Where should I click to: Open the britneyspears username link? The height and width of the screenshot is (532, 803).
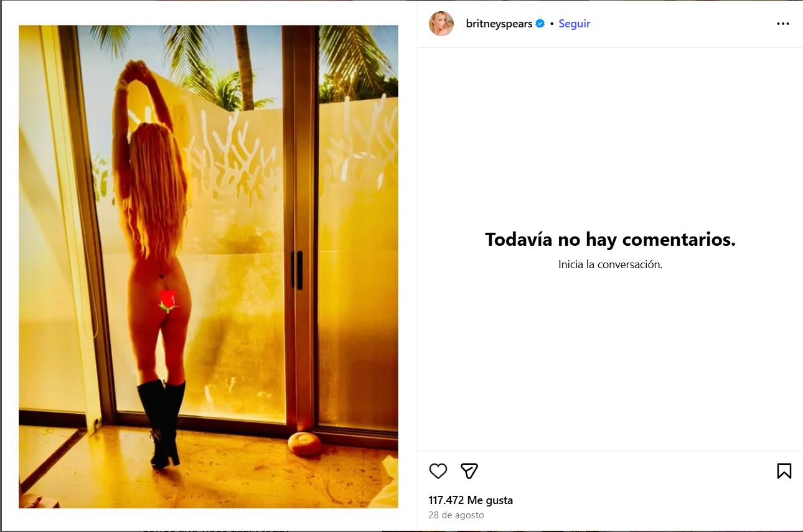coord(499,24)
